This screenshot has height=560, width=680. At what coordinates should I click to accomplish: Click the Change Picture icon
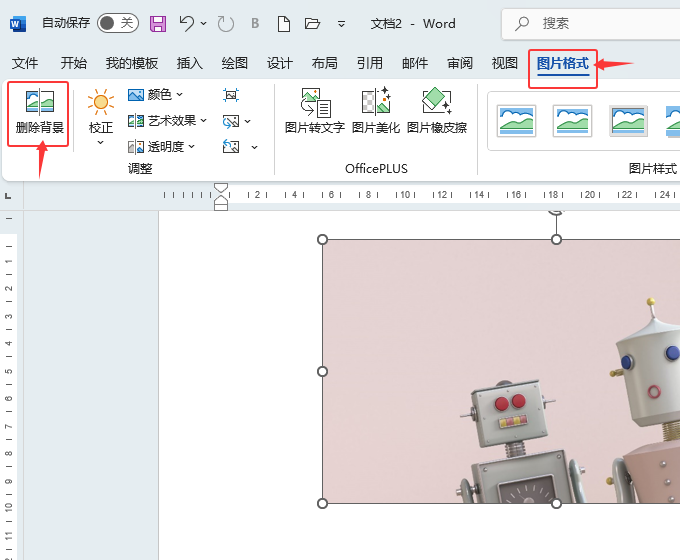click(x=233, y=121)
